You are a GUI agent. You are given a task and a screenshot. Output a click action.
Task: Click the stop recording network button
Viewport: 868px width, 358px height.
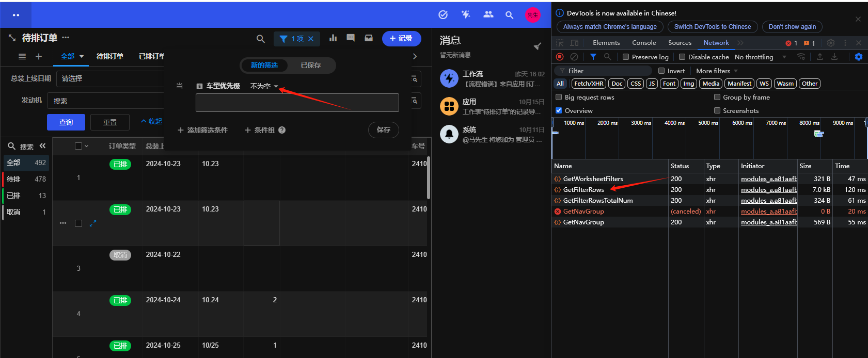(x=560, y=57)
